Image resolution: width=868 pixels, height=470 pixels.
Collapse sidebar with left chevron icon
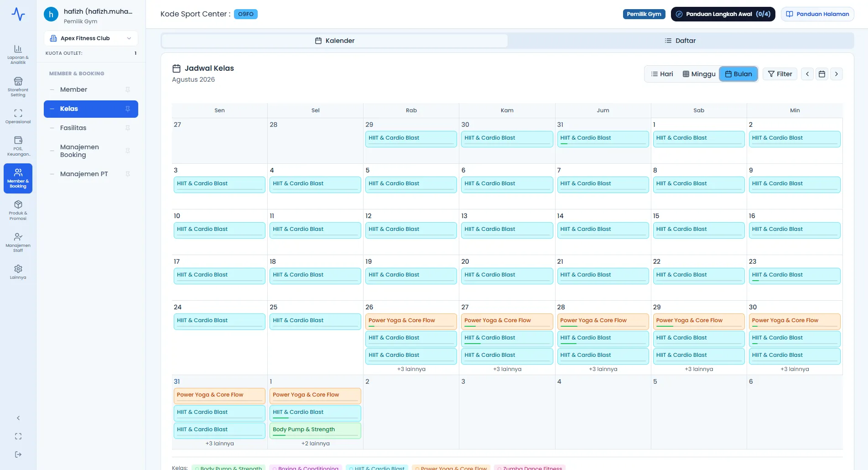point(18,418)
